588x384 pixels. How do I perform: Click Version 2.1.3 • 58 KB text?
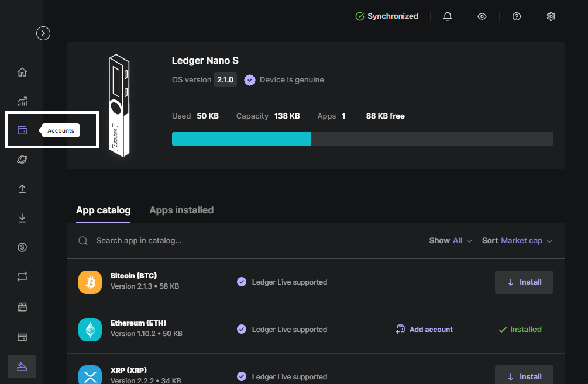tap(145, 286)
